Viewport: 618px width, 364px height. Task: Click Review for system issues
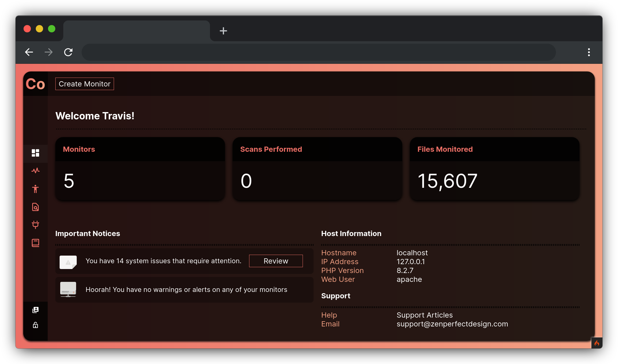coord(276,261)
